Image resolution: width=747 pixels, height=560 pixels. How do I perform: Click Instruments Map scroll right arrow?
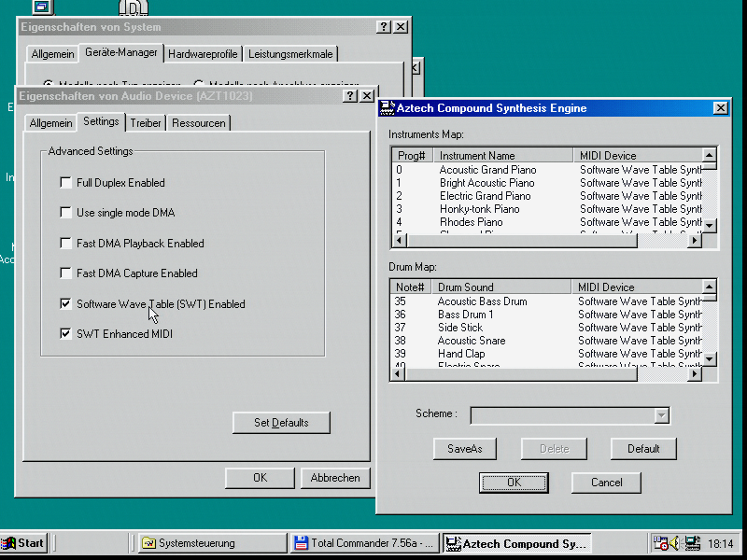point(695,241)
